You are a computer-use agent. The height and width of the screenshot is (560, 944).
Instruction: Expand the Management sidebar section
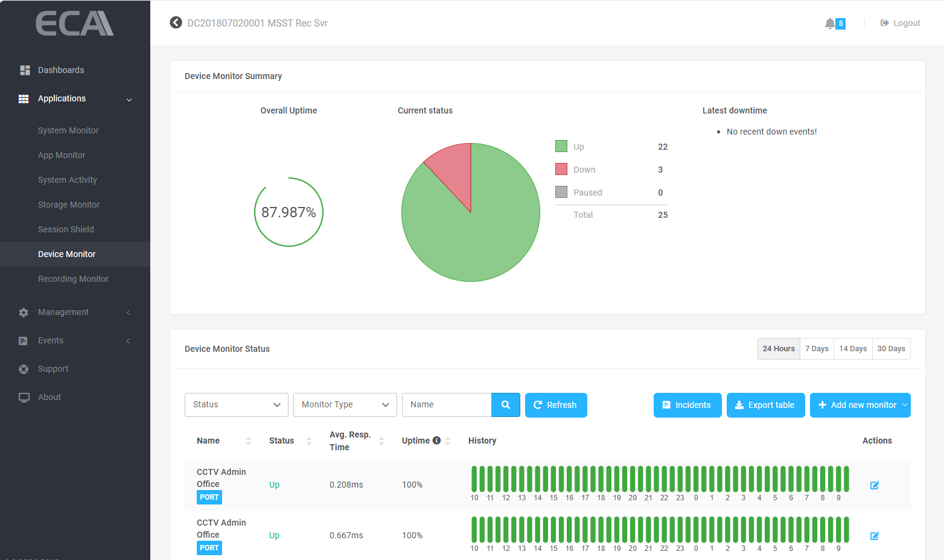[x=75, y=312]
